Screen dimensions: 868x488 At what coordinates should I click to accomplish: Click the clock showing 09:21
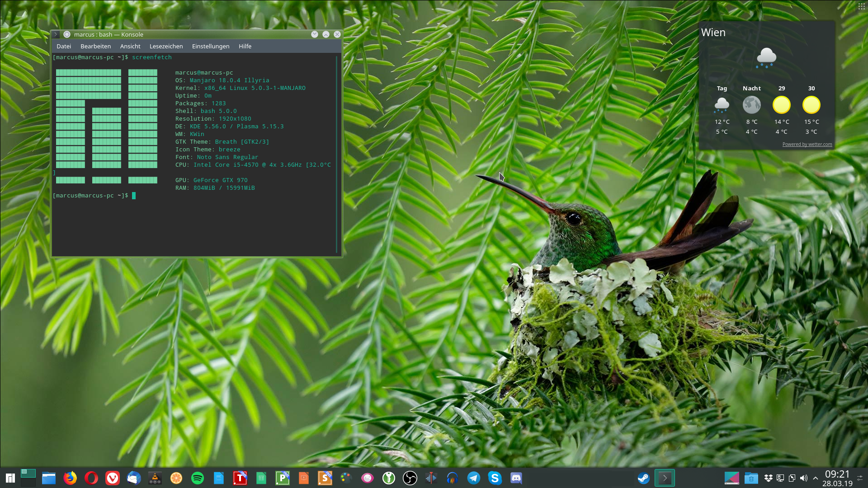[837, 474]
